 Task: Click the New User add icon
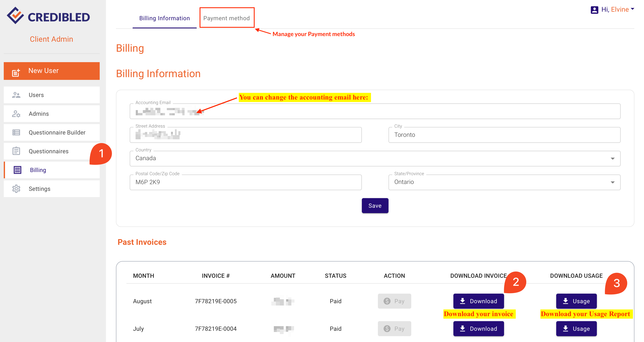point(16,73)
